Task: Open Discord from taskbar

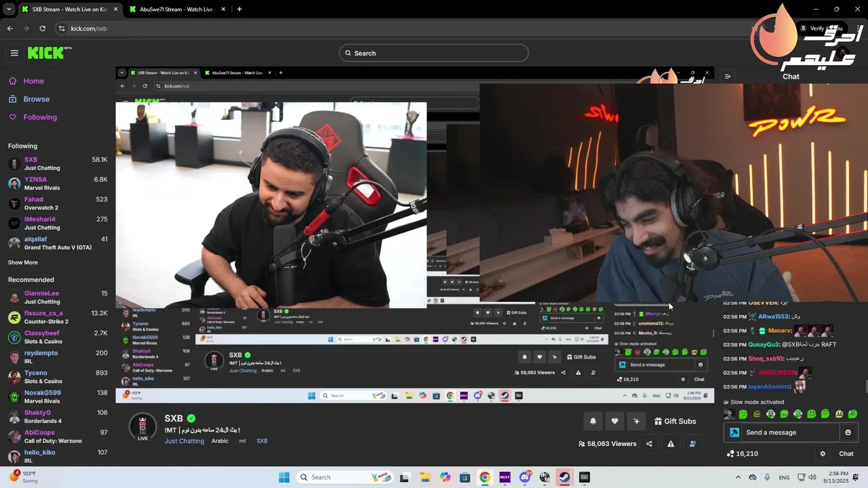Action: click(524, 477)
